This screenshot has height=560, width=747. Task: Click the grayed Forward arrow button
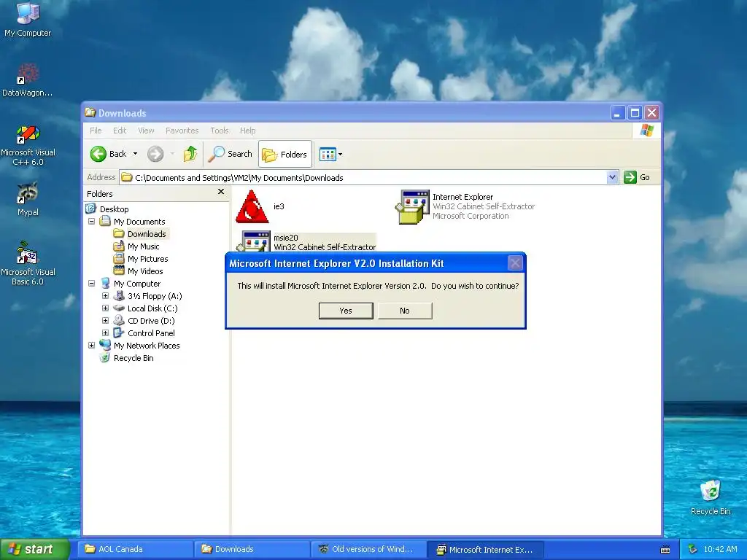(x=155, y=154)
